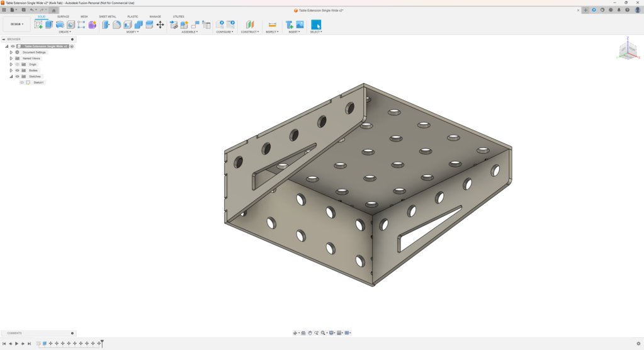
Task: Open the Assemble dropdown menu
Action: 189,32
